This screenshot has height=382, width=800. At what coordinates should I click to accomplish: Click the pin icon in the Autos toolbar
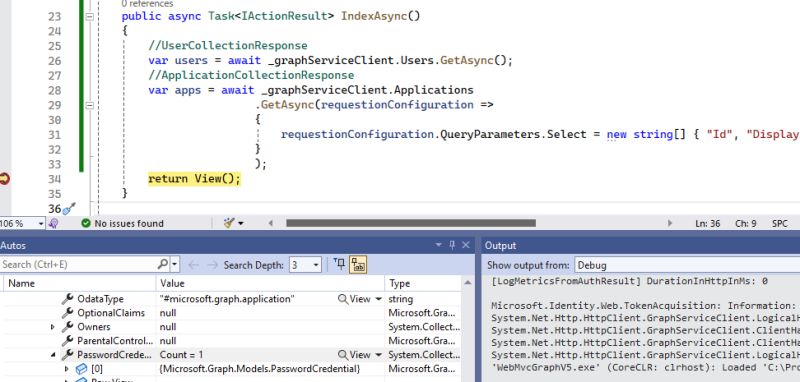[339, 264]
